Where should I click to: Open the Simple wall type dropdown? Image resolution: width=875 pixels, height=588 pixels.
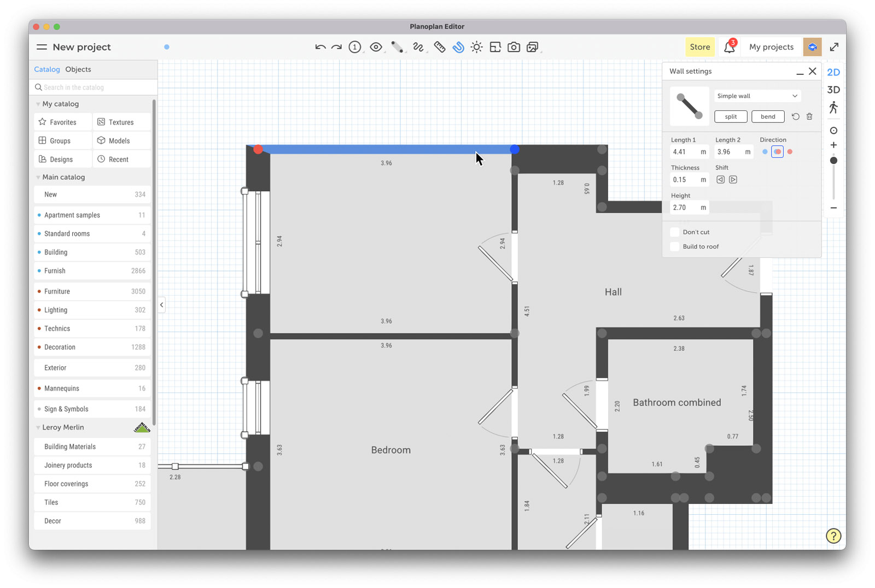point(757,96)
